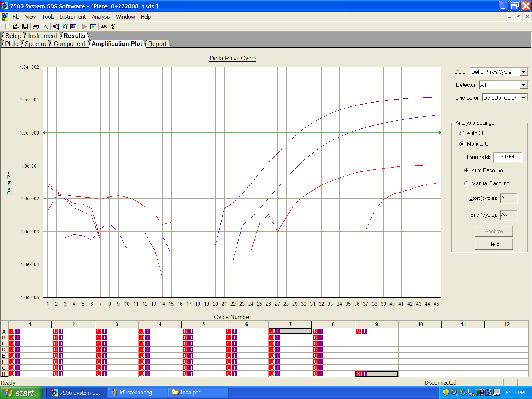Click the U marker in well A1

[12, 331]
